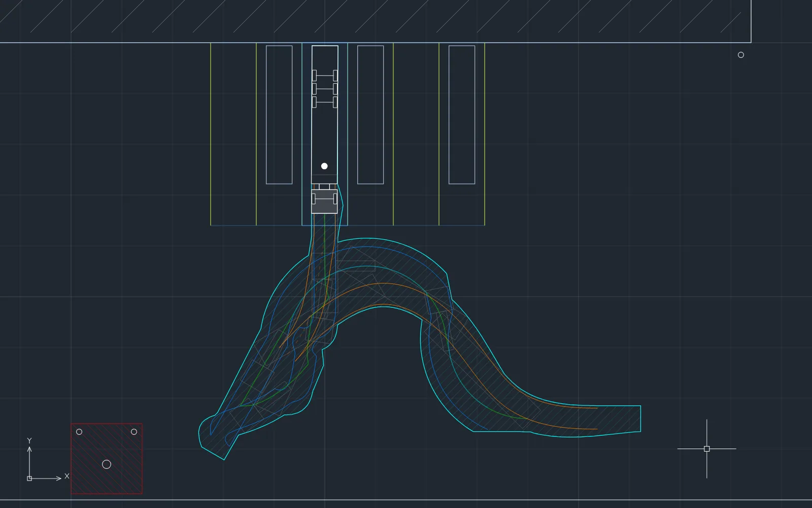Select the large circle inside red square
This screenshot has width=812, height=508.
point(107,464)
